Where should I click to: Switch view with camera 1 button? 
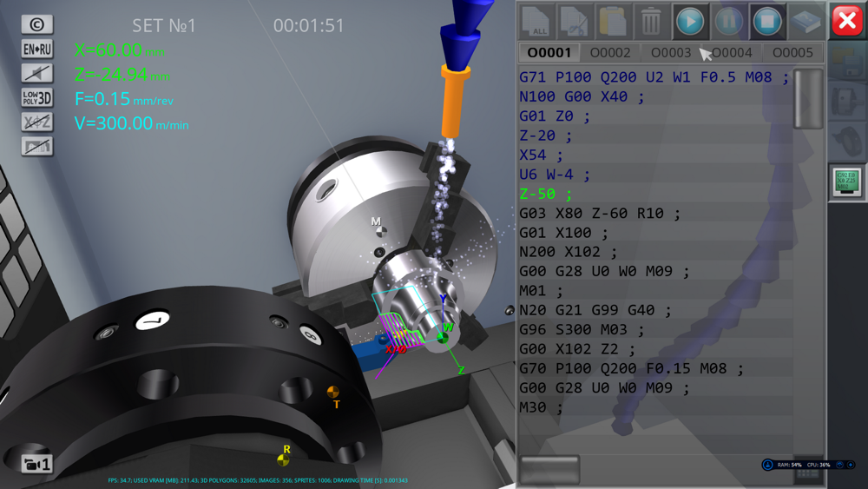tap(37, 464)
